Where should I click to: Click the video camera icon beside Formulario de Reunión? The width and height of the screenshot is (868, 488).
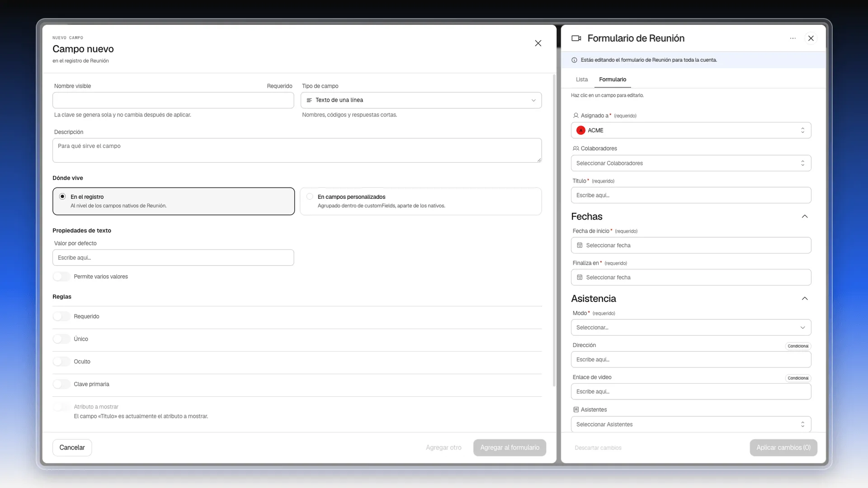click(576, 38)
